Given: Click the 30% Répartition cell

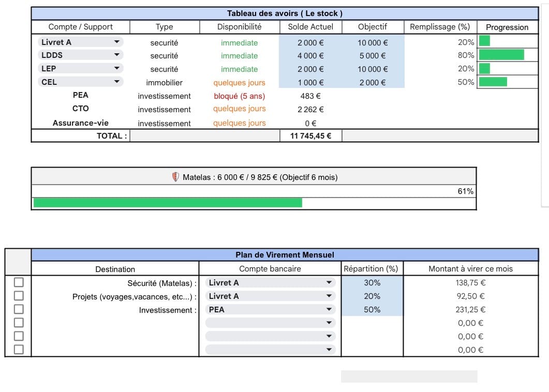Looking at the screenshot, I should 372,283.
